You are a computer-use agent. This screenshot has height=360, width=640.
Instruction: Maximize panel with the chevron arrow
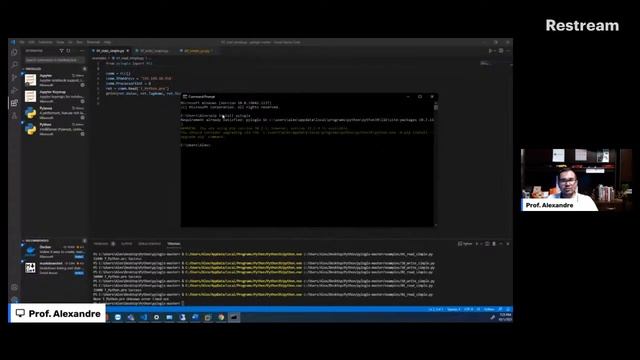pyautogui.click(x=501, y=244)
